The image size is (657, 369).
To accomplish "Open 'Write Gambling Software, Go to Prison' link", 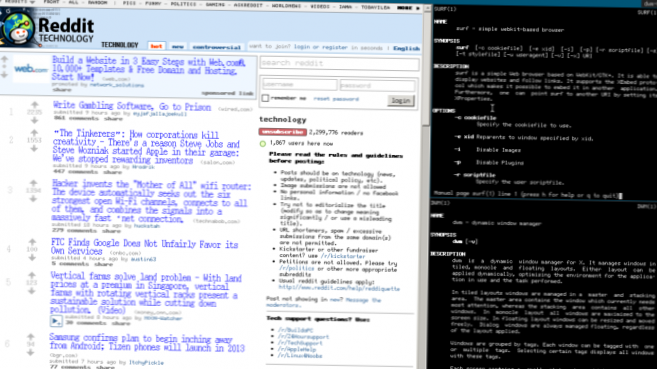I will coord(132,106).
